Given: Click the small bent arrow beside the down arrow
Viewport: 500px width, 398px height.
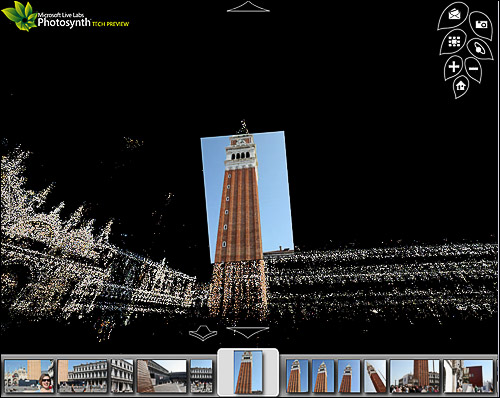Looking at the screenshot, I should 203,333.
